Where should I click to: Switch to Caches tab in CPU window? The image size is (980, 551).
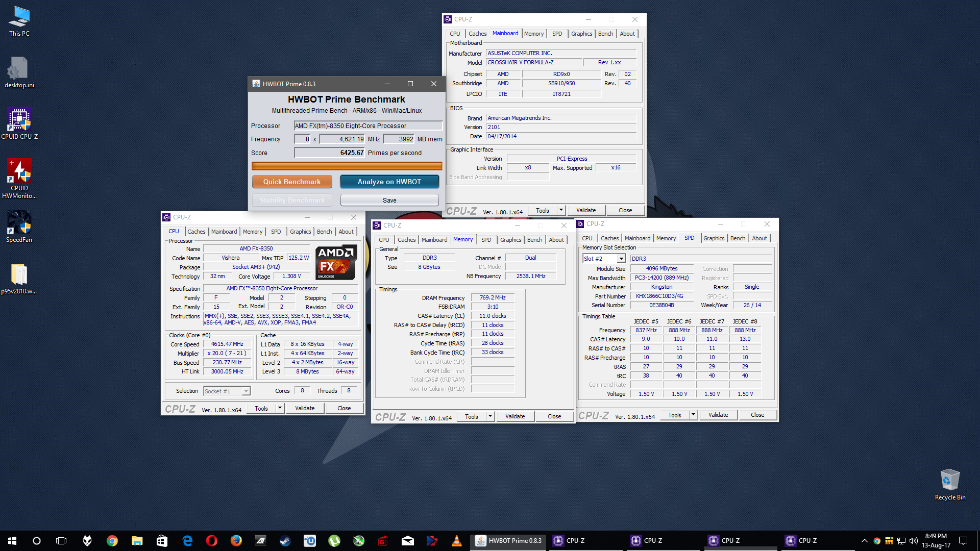(196, 232)
